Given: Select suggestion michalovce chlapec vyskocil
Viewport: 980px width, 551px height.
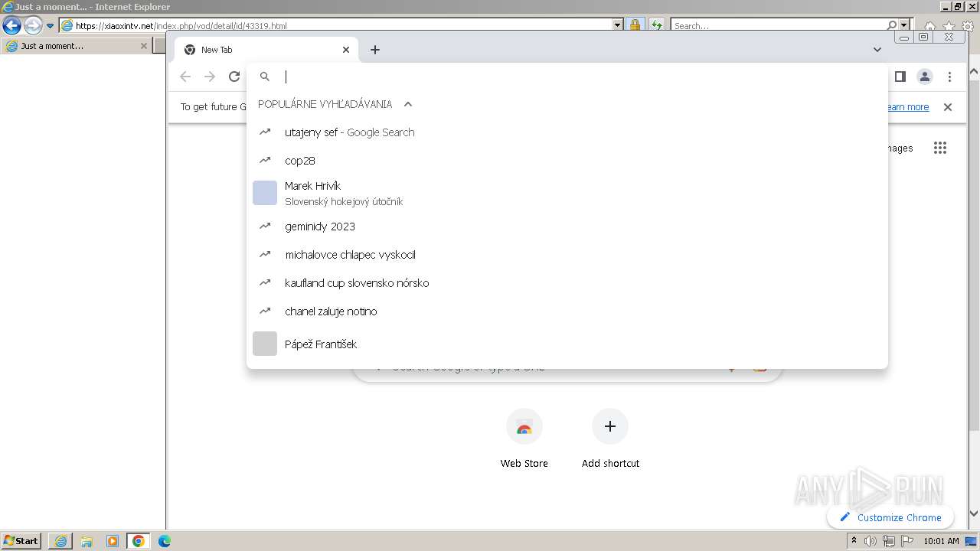Looking at the screenshot, I should pyautogui.click(x=567, y=255).
